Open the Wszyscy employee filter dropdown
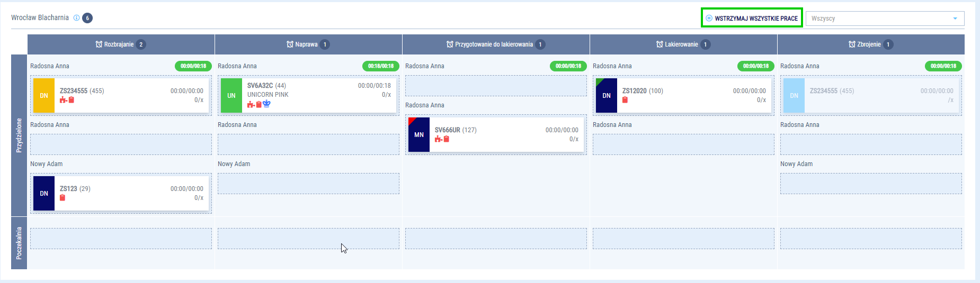This screenshot has width=980, height=283. (x=879, y=19)
